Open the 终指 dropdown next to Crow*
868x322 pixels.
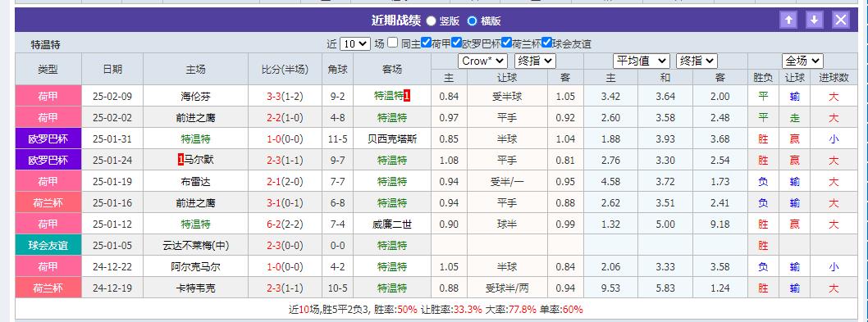click(535, 61)
